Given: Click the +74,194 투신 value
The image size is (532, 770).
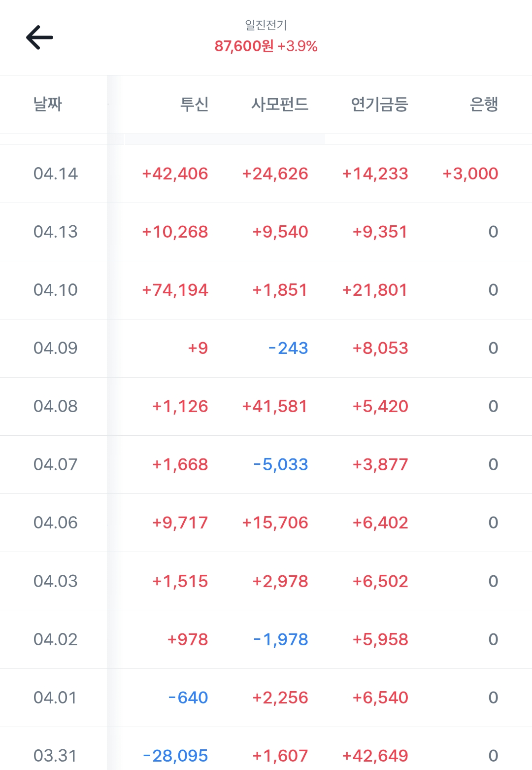Looking at the screenshot, I should pyautogui.click(x=175, y=290).
